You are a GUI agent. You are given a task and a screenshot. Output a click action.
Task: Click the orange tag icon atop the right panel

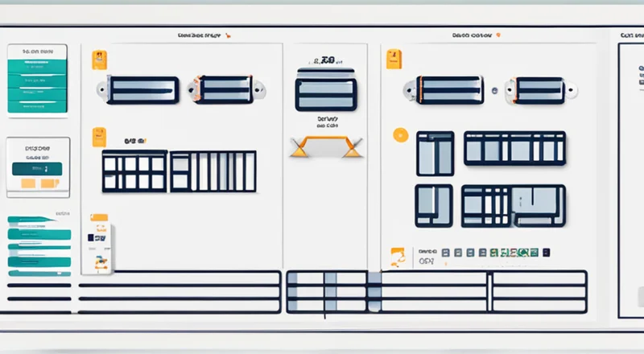pos(394,60)
